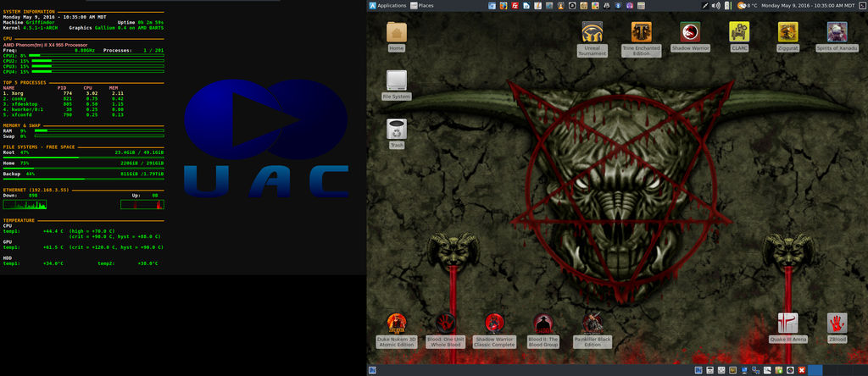Open the Trash desktop icon
This screenshot has width=868, height=376.
tap(397, 133)
